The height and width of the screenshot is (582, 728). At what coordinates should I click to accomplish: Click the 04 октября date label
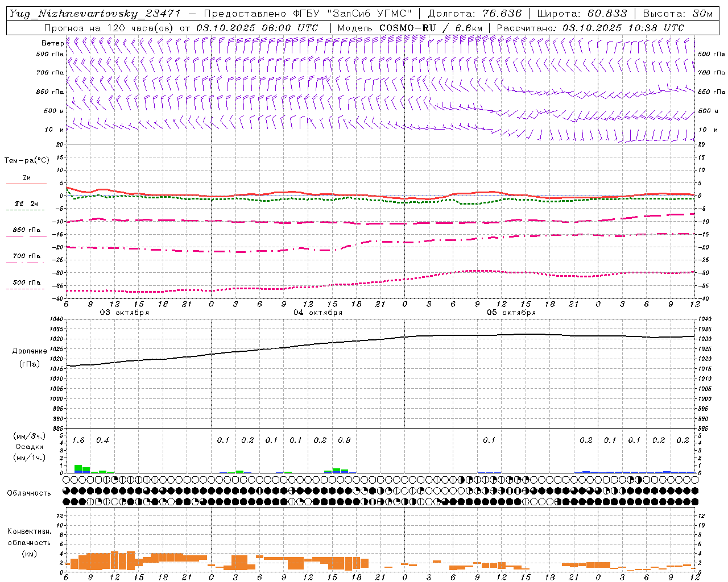coord(318,313)
